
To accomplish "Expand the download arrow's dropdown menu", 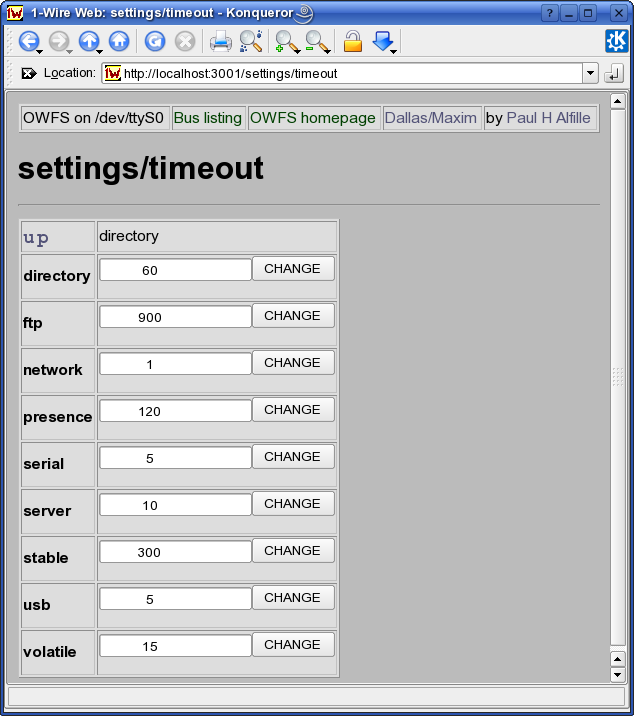I will click(x=393, y=52).
